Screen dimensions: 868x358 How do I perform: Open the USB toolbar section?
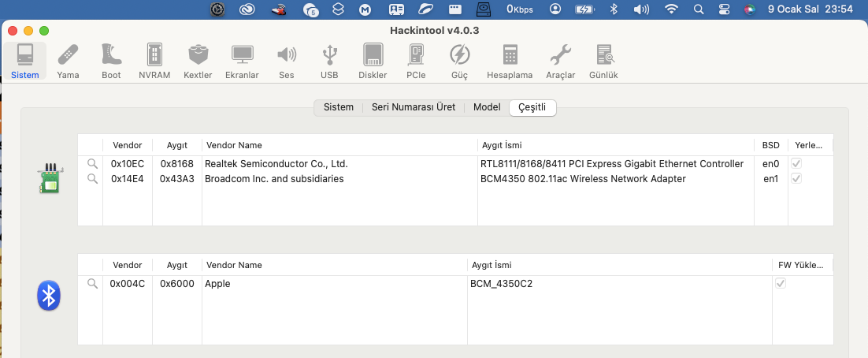pyautogui.click(x=329, y=62)
